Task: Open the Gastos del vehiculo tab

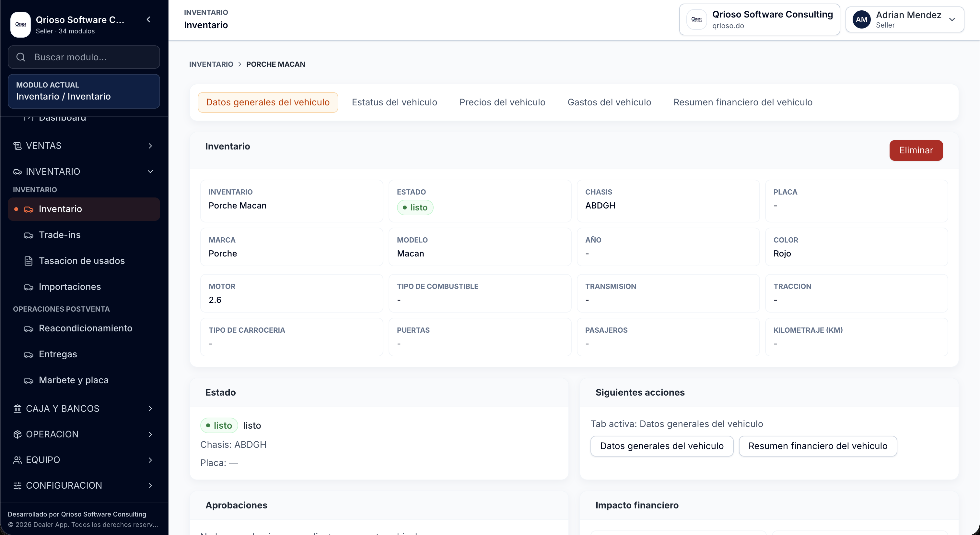Action: tap(609, 102)
